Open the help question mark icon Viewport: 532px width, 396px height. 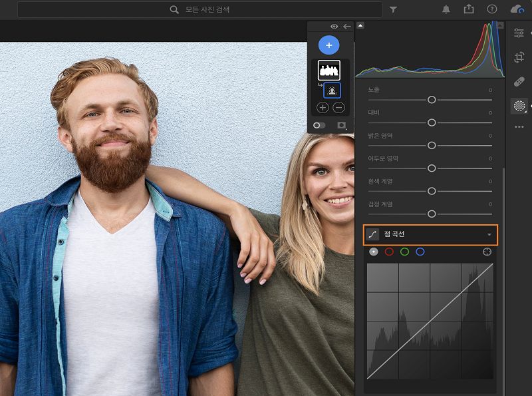coord(492,9)
